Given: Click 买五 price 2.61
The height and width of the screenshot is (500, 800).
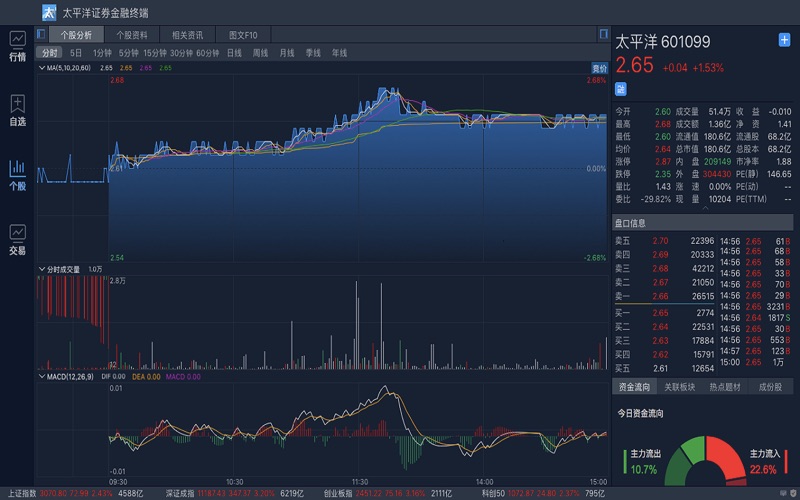Looking at the screenshot, I should click(660, 368).
